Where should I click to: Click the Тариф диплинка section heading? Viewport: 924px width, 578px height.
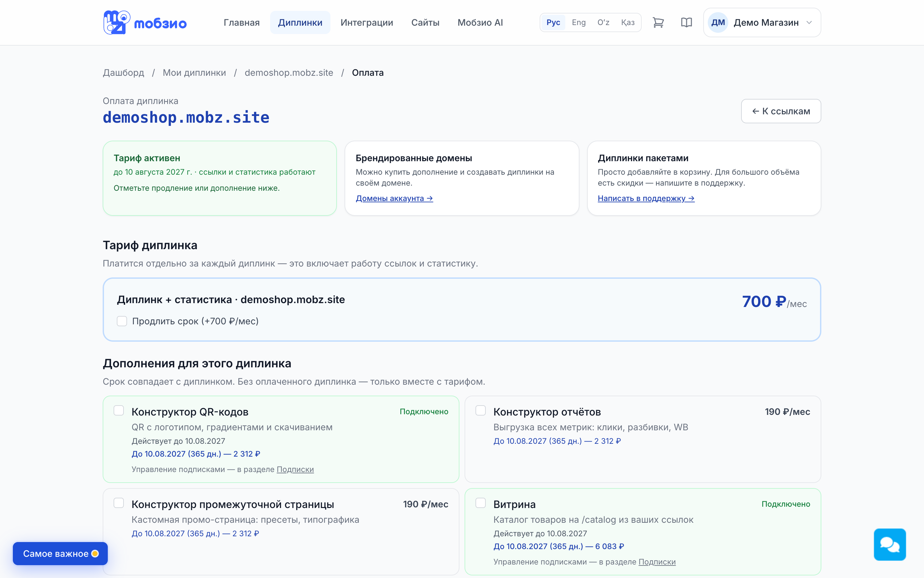[x=150, y=245]
